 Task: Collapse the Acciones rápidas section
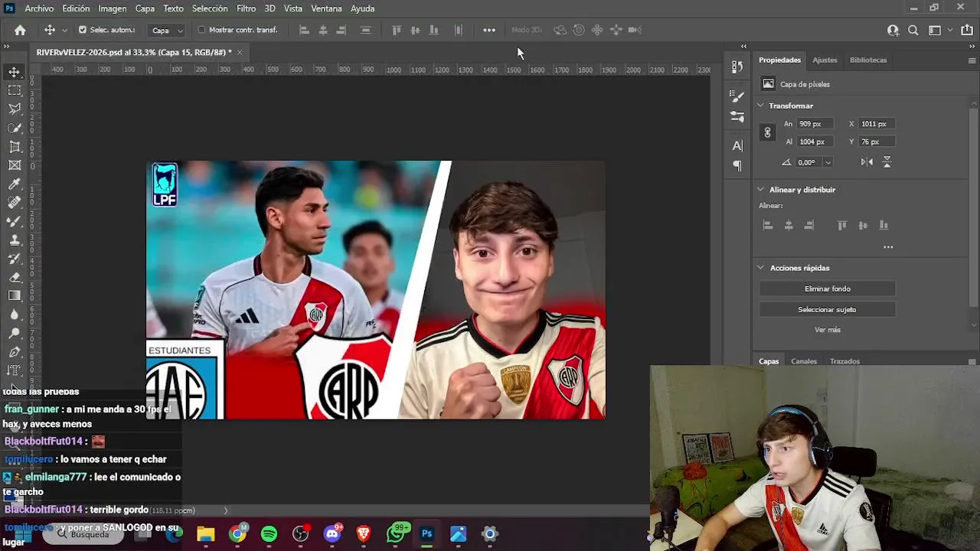[760, 268]
